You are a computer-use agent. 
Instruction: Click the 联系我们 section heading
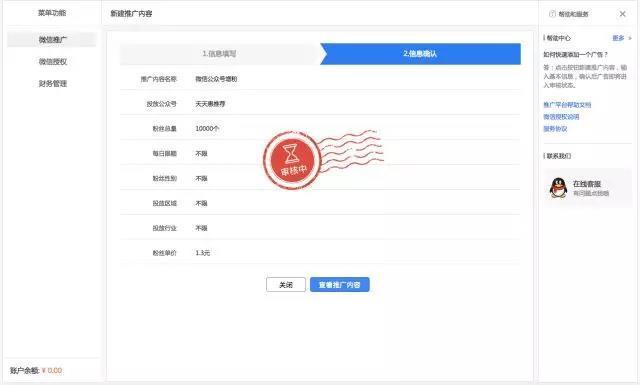(x=558, y=156)
